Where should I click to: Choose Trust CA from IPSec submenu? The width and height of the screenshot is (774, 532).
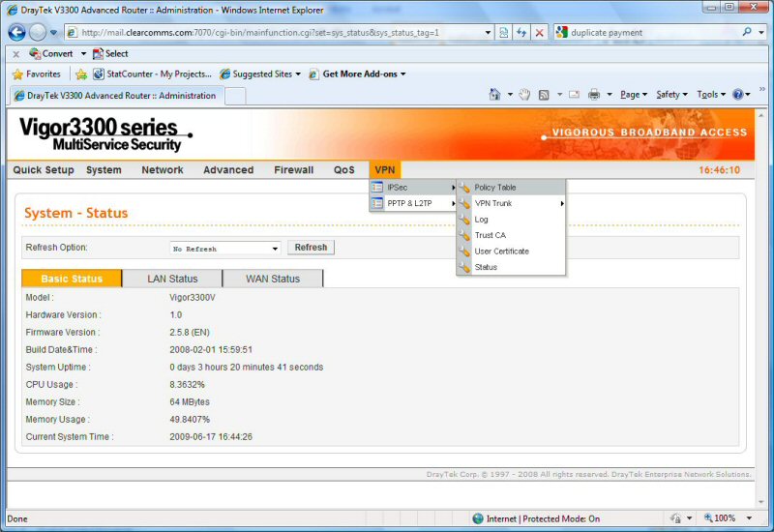511,235
